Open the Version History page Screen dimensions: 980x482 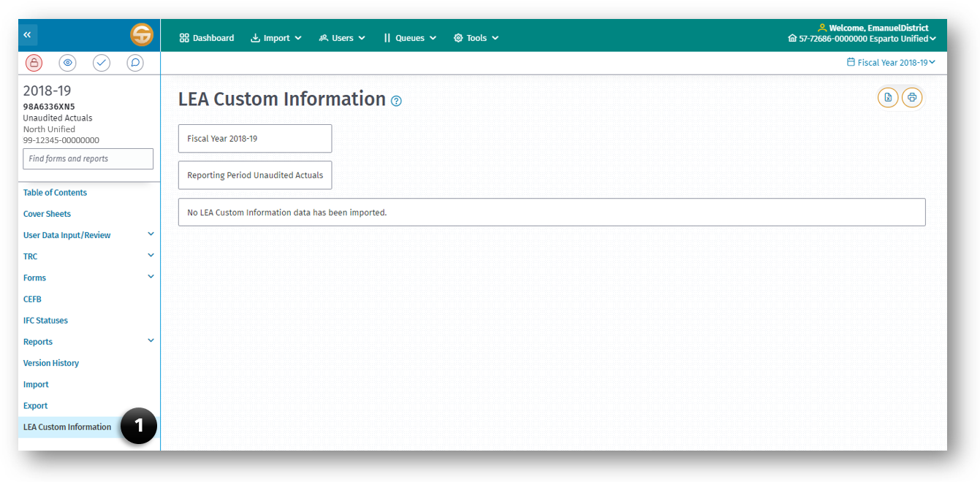pos(50,362)
